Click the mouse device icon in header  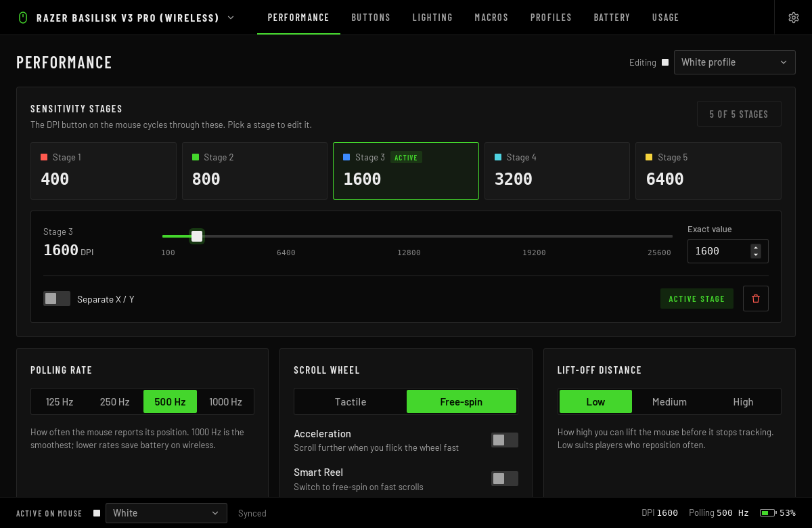[22, 18]
